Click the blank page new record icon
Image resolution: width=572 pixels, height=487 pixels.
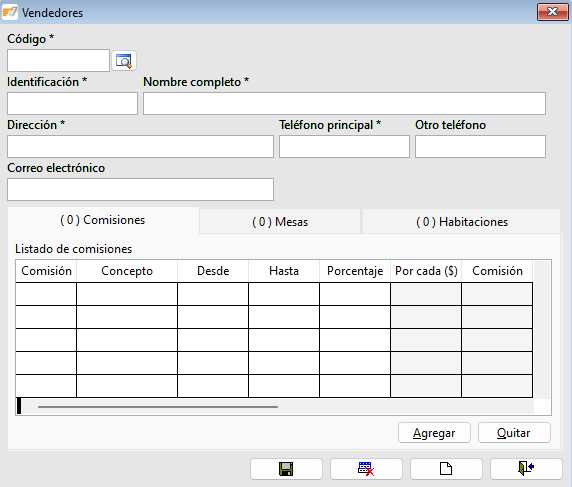click(x=446, y=469)
